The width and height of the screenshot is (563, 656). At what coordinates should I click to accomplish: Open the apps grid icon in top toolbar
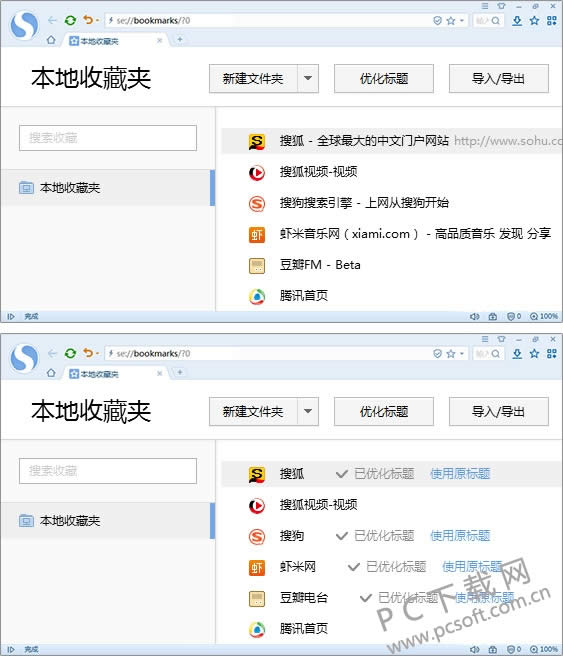[552, 20]
